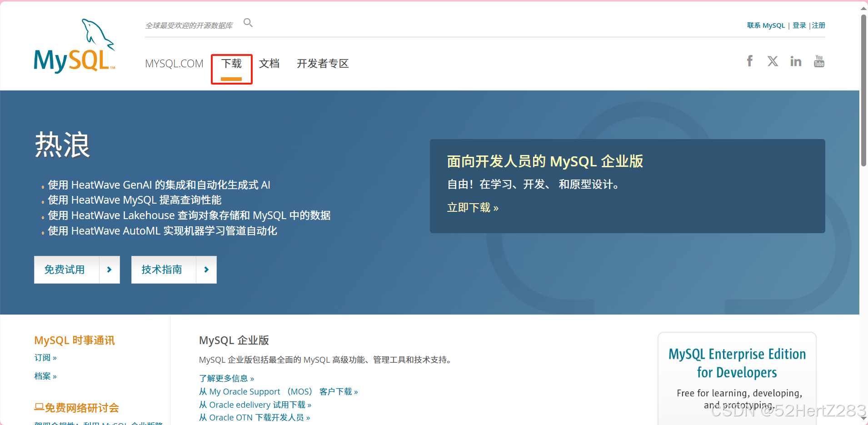Click the 档案 » newsletter link
868x425 pixels.
pyautogui.click(x=45, y=376)
